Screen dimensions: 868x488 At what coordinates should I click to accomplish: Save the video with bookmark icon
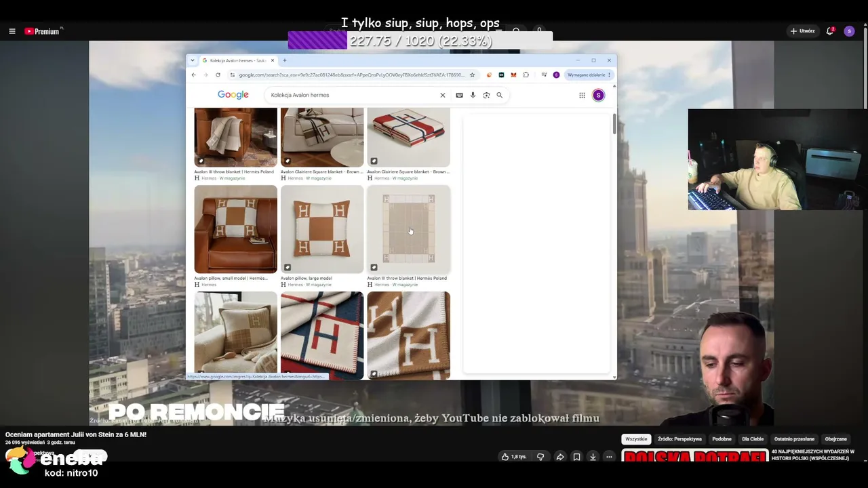click(576, 457)
